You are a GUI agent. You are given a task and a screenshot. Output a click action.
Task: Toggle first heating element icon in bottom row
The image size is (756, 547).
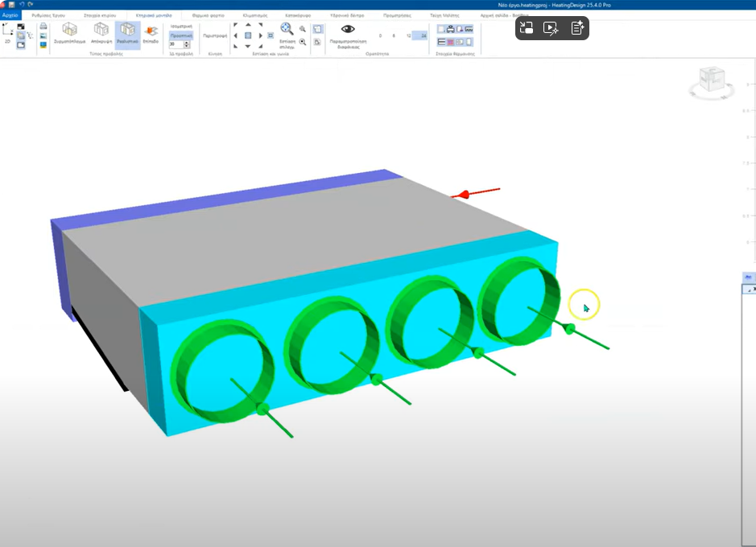click(441, 43)
